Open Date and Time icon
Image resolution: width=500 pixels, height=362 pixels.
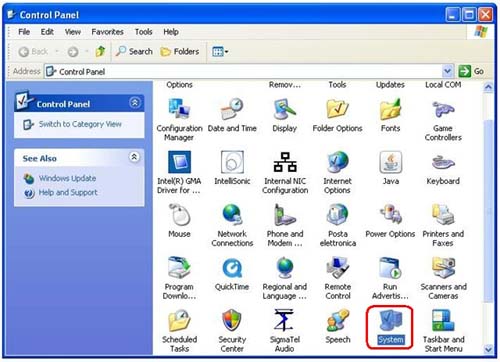coord(232,109)
